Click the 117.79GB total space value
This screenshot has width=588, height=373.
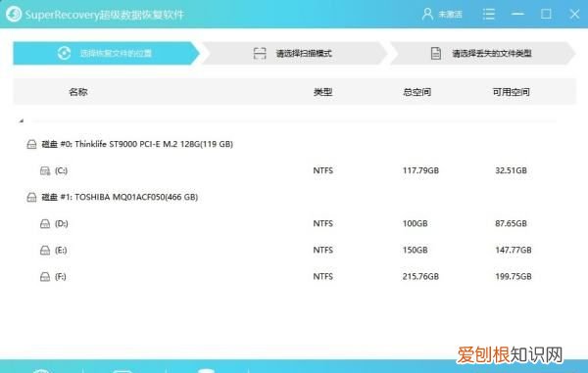[x=420, y=170]
